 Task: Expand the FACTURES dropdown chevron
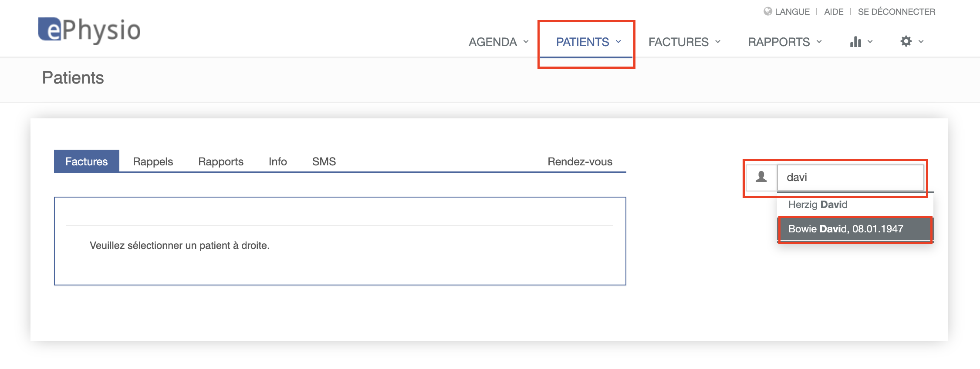(718, 42)
